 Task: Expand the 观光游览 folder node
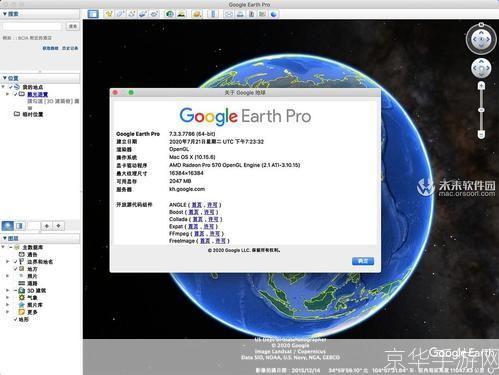point(8,94)
